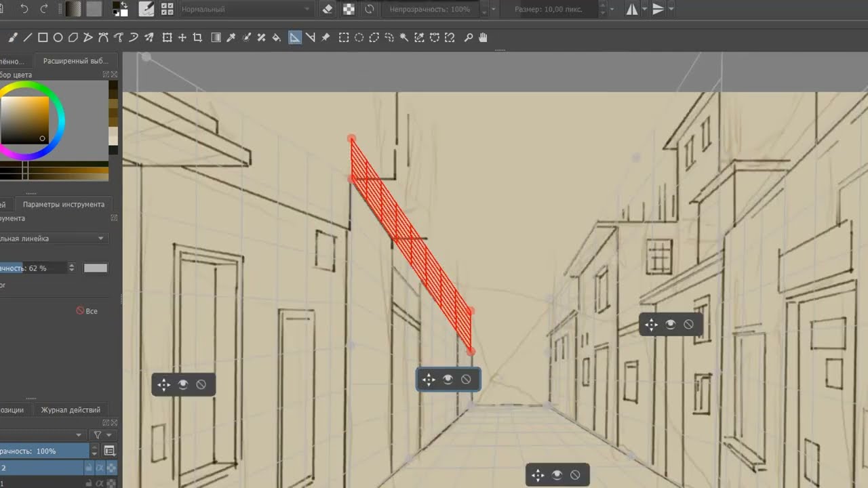
Task: Select the Line tool
Action: coord(28,38)
